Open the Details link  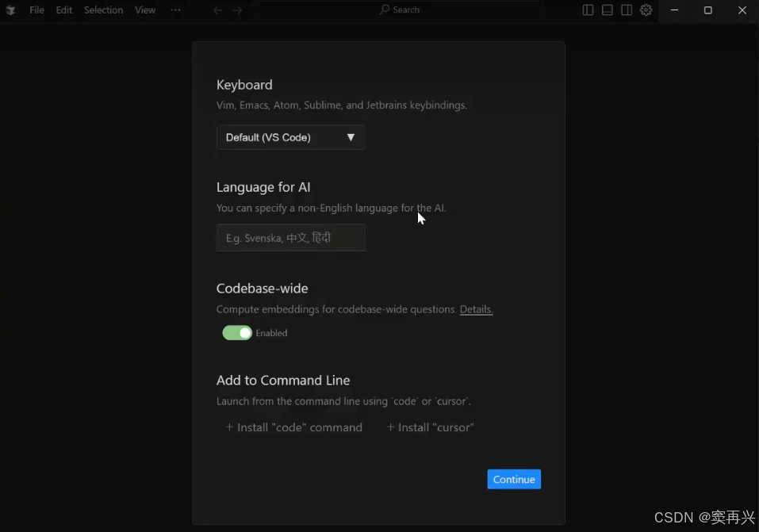coord(477,309)
